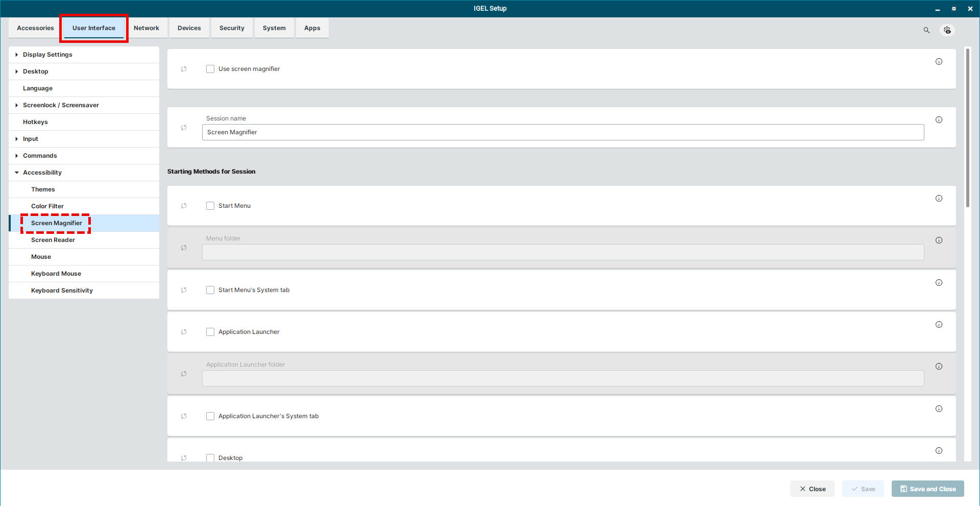Expand the Display Settings tree node
The image size is (980, 506).
pos(17,55)
